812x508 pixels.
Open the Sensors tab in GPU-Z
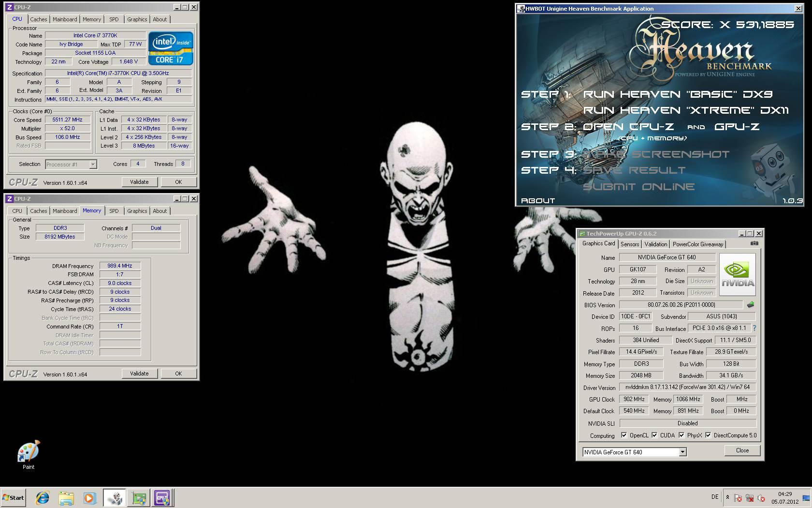pyautogui.click(x=630, y=244)
